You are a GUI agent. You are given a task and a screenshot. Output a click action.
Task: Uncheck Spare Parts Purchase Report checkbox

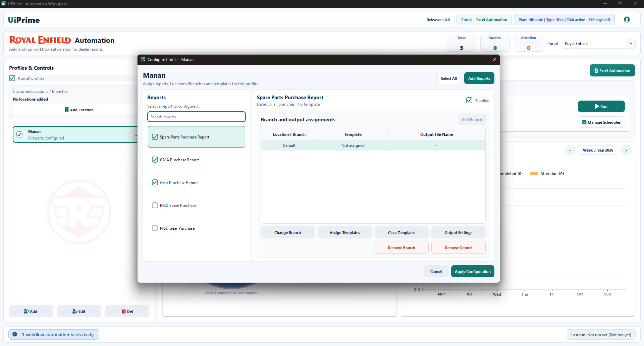155,137
